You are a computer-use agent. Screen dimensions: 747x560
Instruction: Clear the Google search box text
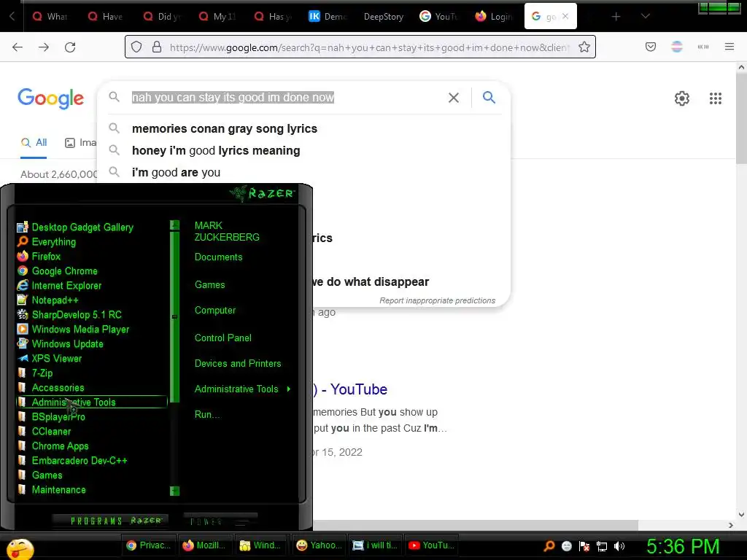[x=454, y=98]
